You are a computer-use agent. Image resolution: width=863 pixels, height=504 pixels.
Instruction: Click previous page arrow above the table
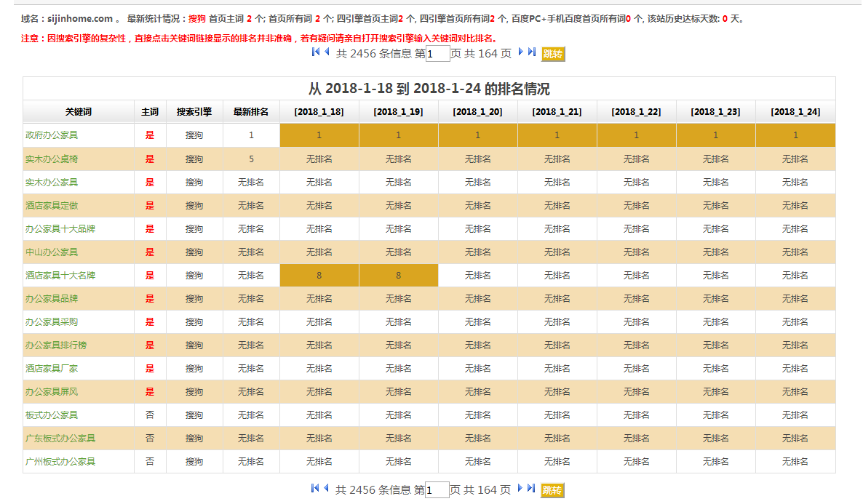pos(327,52)
